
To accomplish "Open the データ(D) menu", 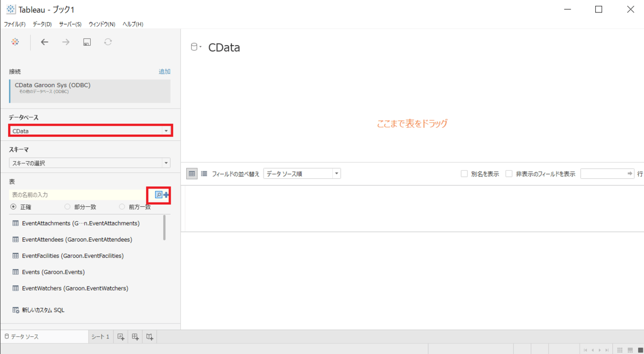I will tap(42, 24).
